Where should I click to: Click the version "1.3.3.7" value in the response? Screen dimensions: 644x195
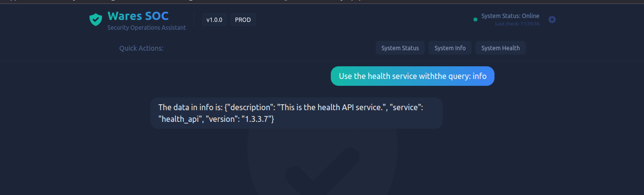point(258,119)
